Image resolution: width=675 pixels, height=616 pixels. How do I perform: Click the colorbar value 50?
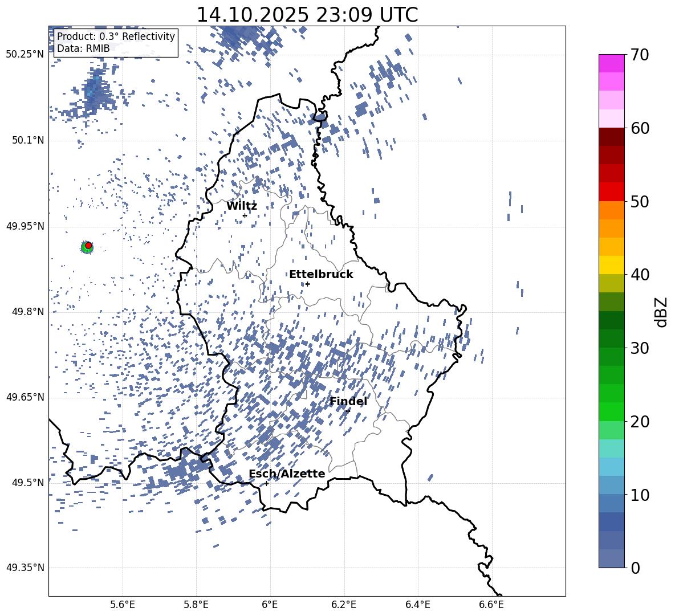pyautogui.click(x=640, y=202)
